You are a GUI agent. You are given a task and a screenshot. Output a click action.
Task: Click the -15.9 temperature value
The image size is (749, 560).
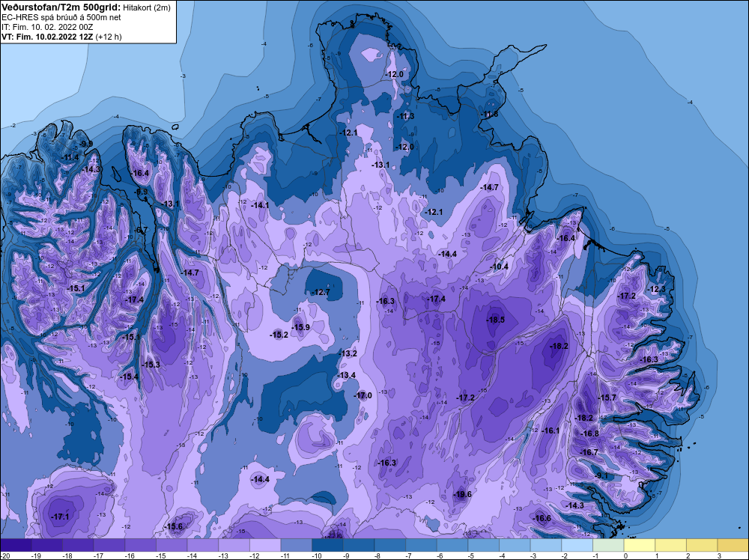tap(300, 327)
